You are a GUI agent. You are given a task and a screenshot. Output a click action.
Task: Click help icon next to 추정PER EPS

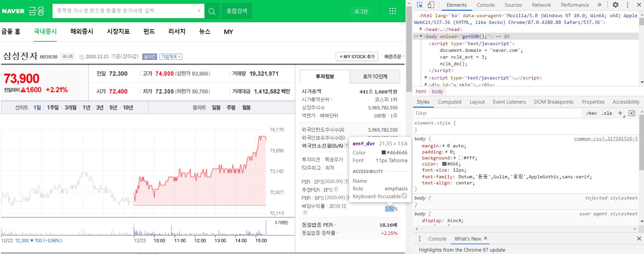(336, 189)
